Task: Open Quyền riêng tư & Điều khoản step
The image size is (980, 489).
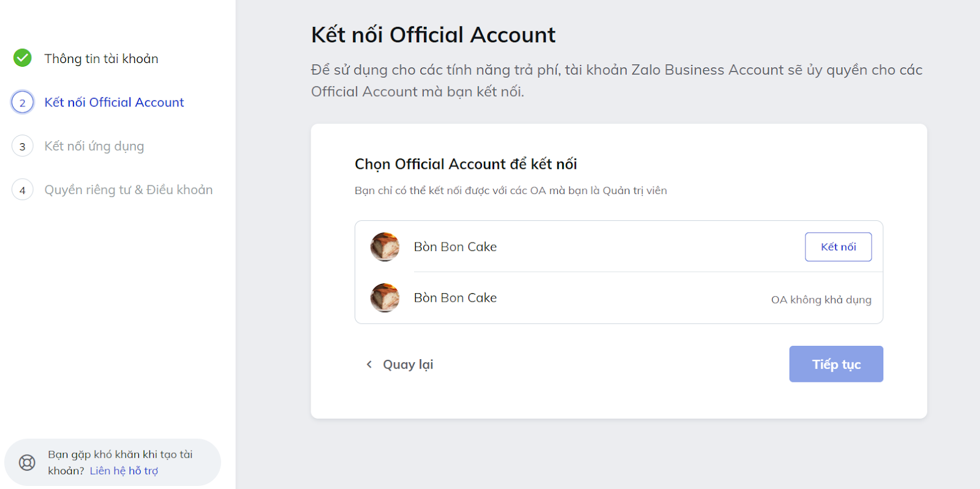Action: (x=129, y=190)
